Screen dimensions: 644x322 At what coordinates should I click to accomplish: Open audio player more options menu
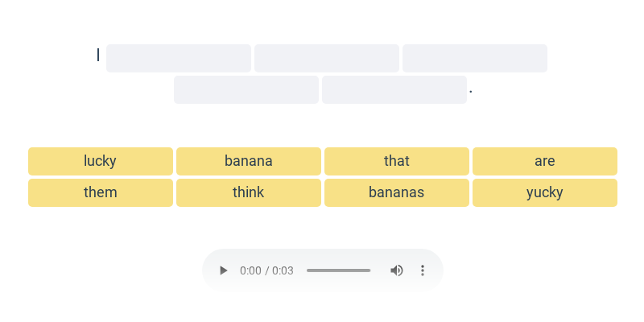(x=422, y=270)
